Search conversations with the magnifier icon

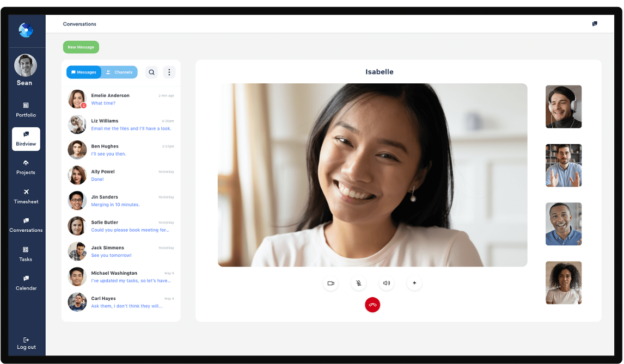tap(152, 72)
